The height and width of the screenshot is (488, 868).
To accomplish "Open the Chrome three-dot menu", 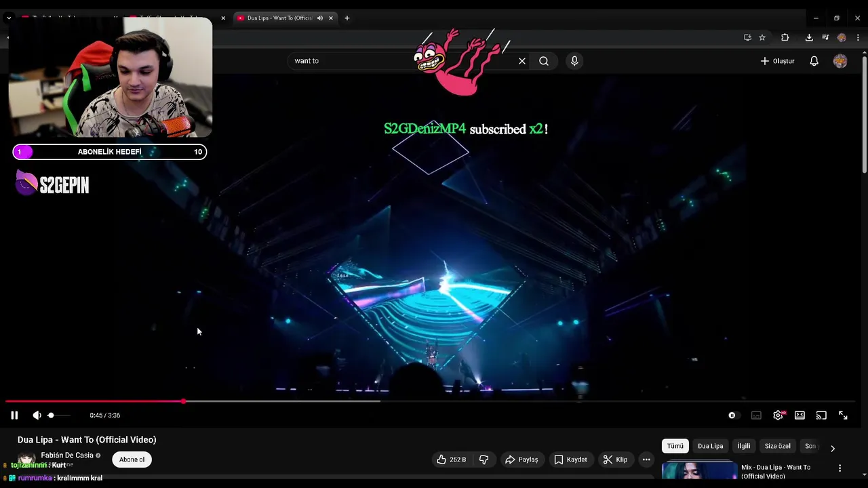I will pos(858,38).
